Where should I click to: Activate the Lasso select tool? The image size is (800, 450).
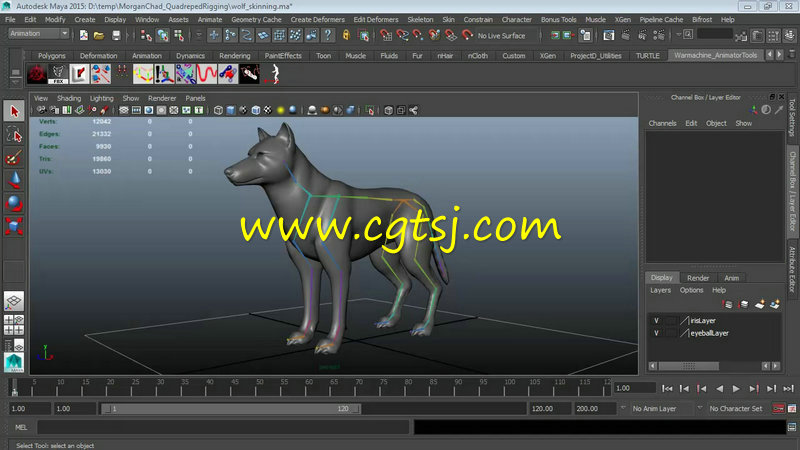coord(14,135)
